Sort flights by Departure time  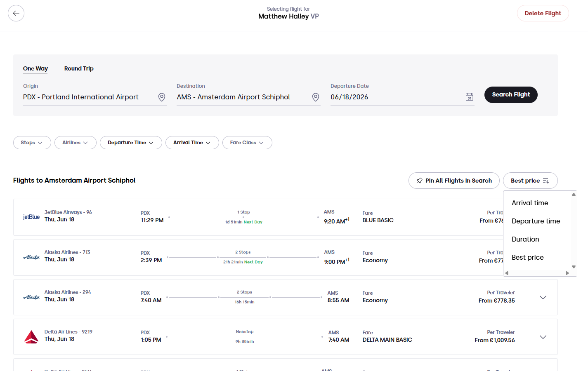(536, 221)
